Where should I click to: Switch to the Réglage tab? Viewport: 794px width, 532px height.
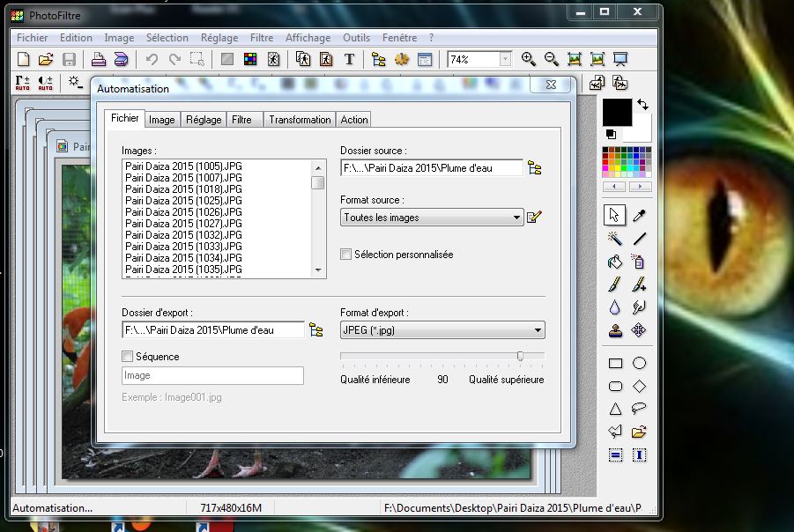pos(204,120)
